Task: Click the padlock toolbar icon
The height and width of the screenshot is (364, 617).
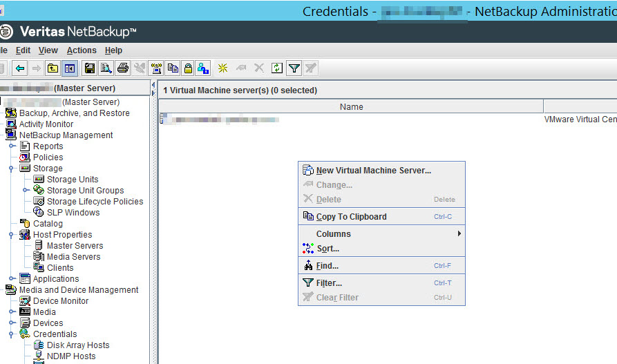Action: point(188,68)
